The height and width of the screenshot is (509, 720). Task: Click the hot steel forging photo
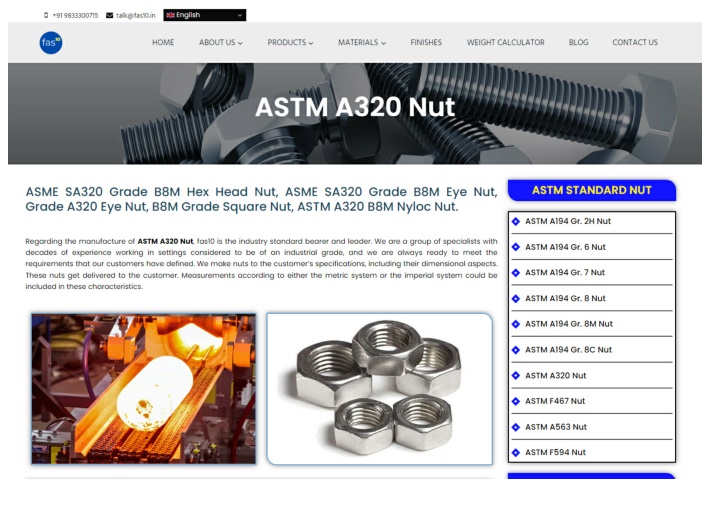click(144, 389)
